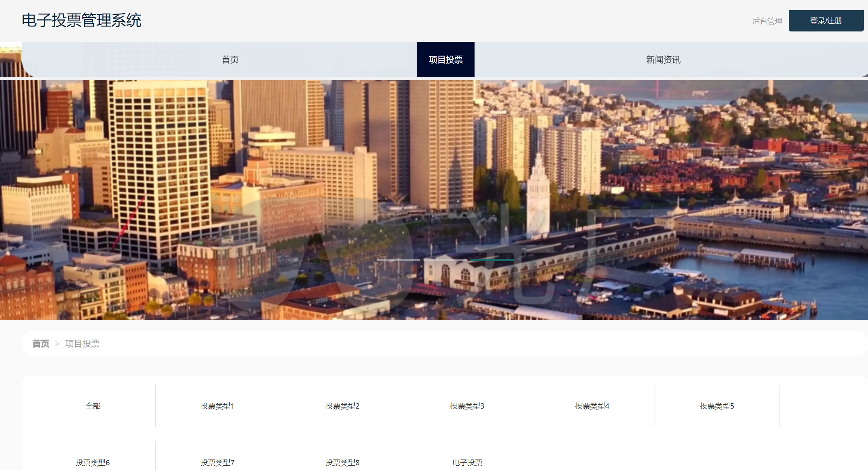The height and width of the screenshot is (470, 868).
Task: Click the middle carousel indicator bar
Action: coord(445,259)
